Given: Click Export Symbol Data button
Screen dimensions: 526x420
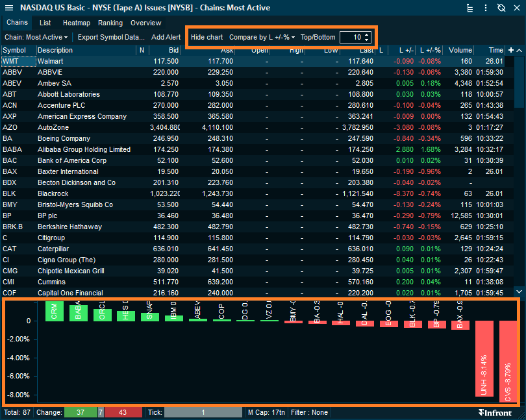Looking at the screenshot, I should pos(111,37).
